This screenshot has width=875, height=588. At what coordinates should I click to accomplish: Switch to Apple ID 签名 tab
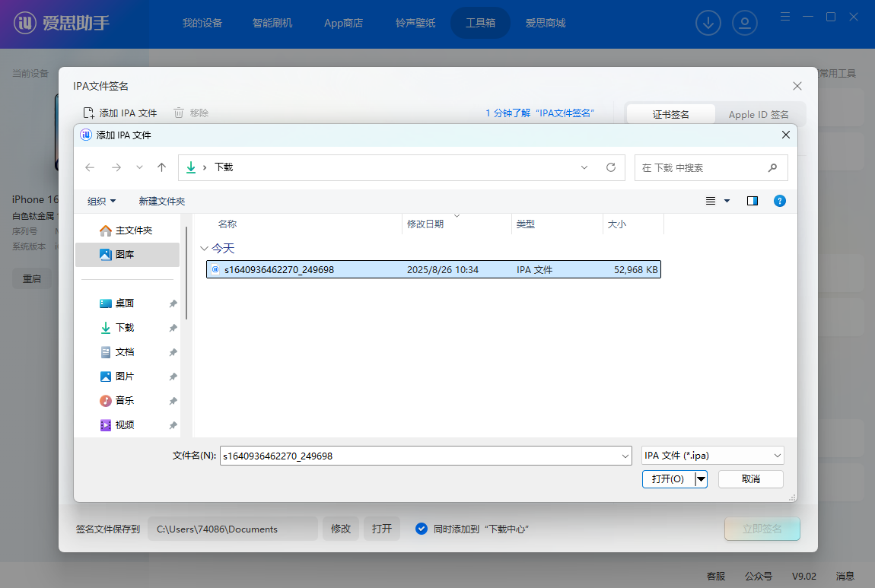pyautogui.click(x=759, y=115)
